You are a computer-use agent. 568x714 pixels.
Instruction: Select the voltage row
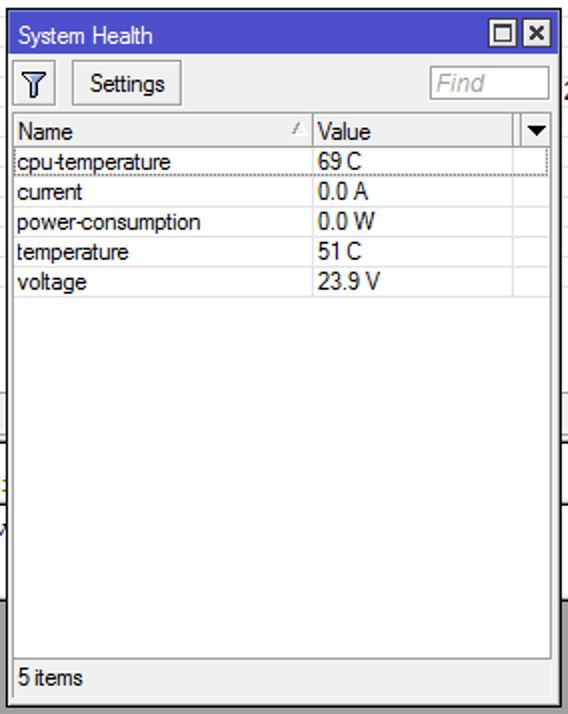(281, 282)
